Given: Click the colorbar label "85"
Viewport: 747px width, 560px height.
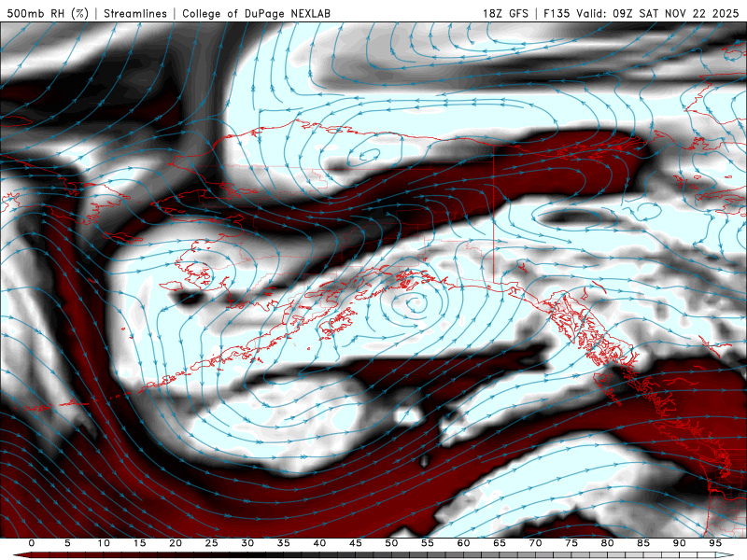Looking at the screenshot, I should (x=643, y=543).
